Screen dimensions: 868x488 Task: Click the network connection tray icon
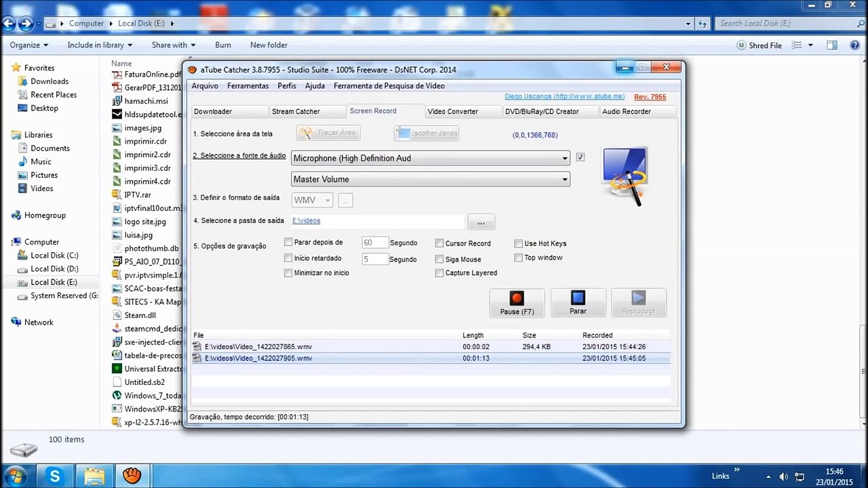click(800, 476)
